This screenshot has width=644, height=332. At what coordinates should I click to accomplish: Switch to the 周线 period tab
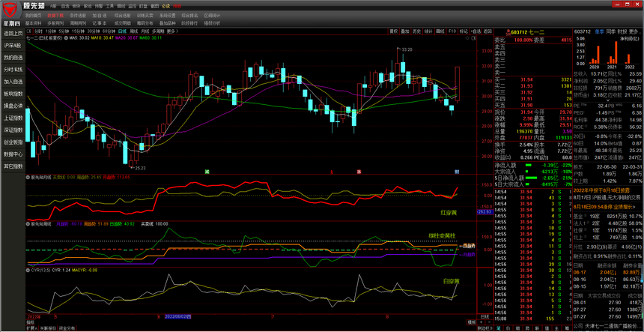[x=133, y=31]
